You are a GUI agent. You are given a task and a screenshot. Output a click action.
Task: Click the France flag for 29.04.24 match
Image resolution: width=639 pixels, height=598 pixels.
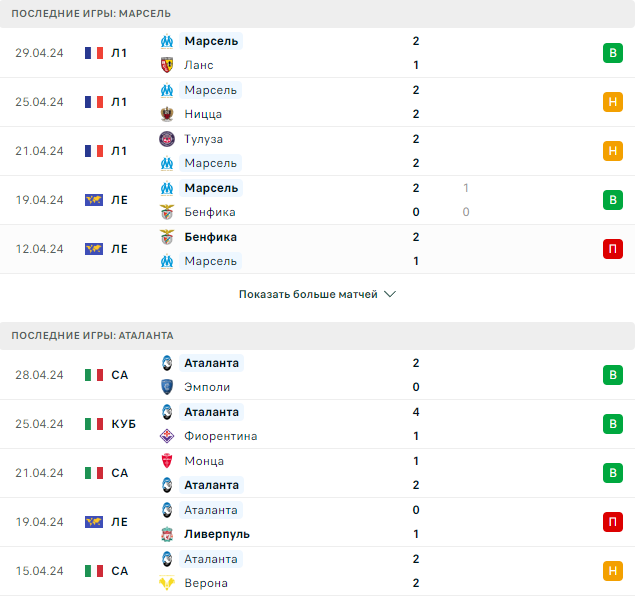tap(94, 53)
